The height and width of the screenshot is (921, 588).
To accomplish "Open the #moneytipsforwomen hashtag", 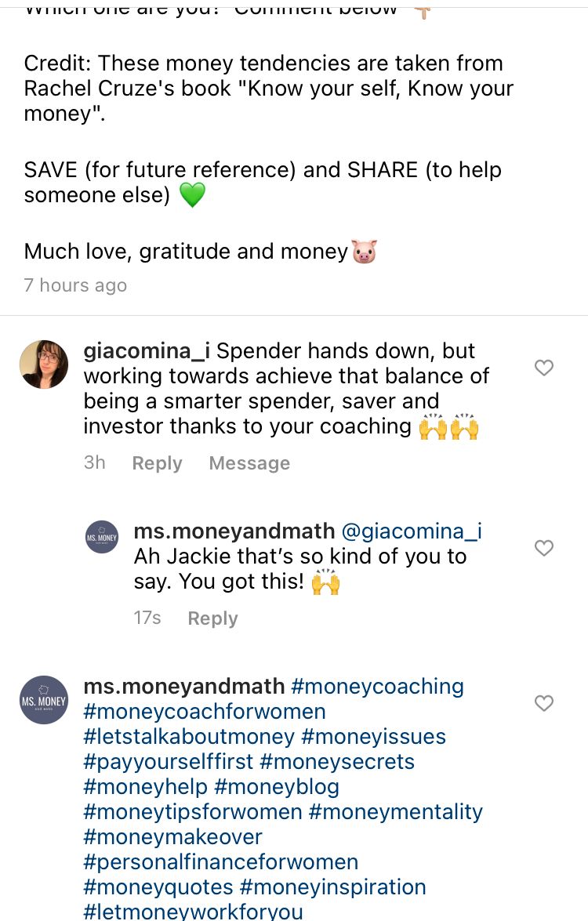I will click(193, 812).
